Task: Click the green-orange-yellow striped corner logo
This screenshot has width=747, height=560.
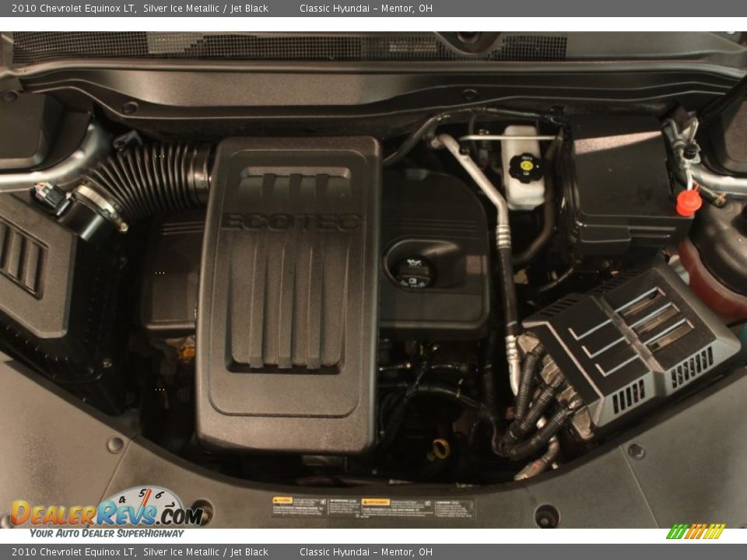Action: pos(696,531)
